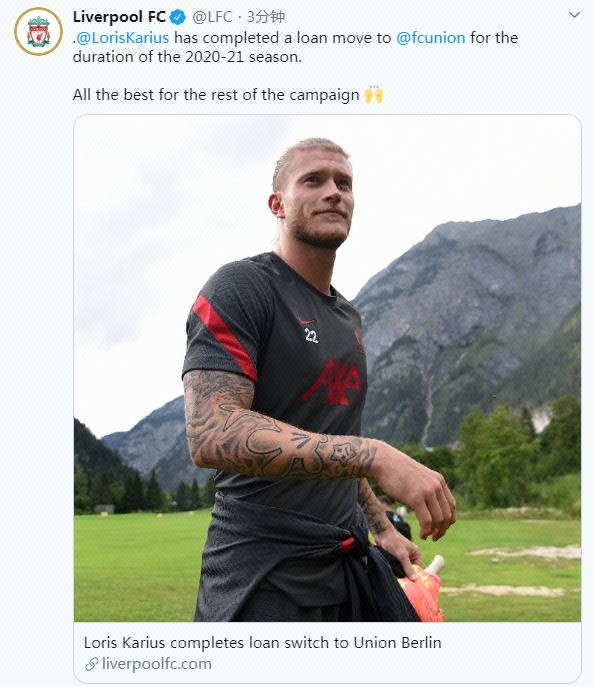The width and height of the screenshot is (594, 687).
Task: Click the red sponsor logo on the shirt
Action: [335, 382]
